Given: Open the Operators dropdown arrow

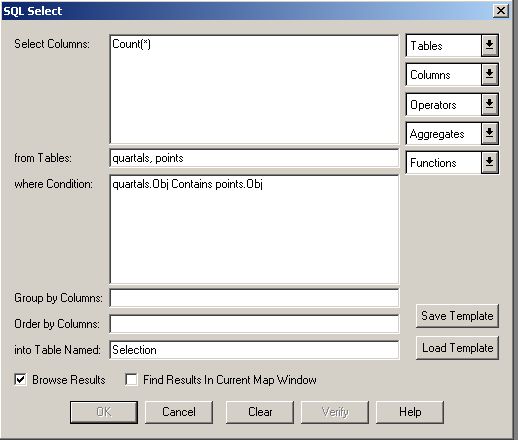Looking at the screenshot, I should point(489,105).
